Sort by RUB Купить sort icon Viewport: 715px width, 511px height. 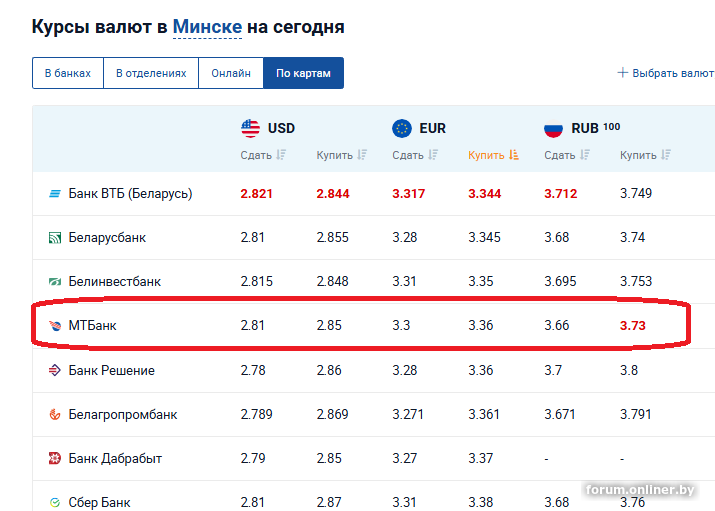(666, 155)
